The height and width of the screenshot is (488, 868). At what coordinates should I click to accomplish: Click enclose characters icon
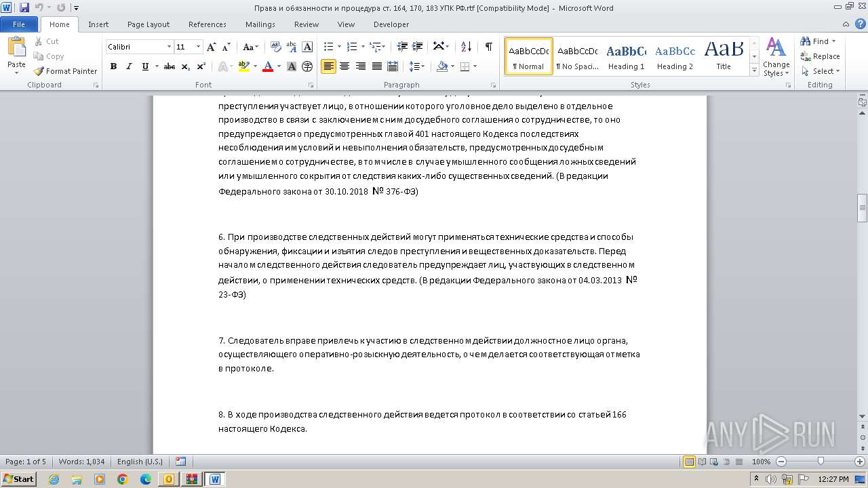[307, 66]
